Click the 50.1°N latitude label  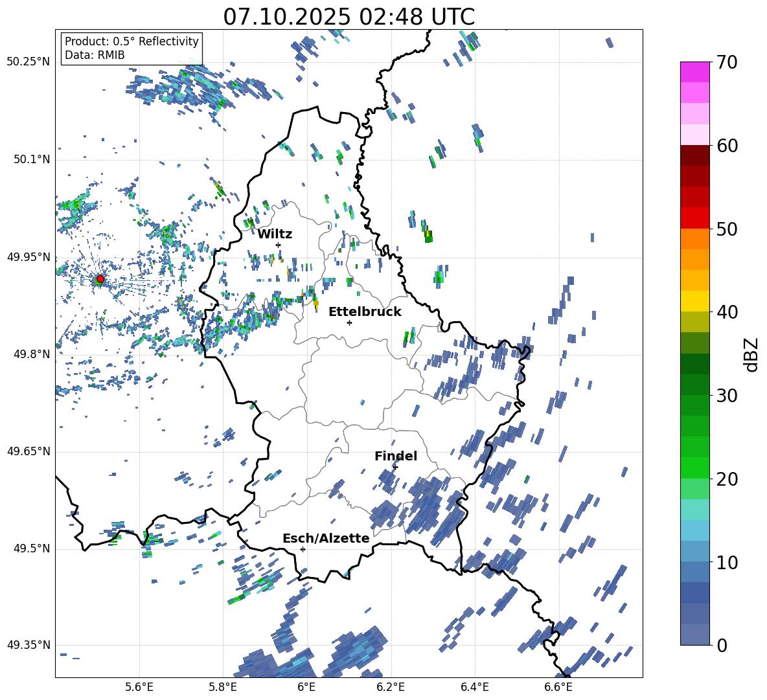tap(31, 159)
